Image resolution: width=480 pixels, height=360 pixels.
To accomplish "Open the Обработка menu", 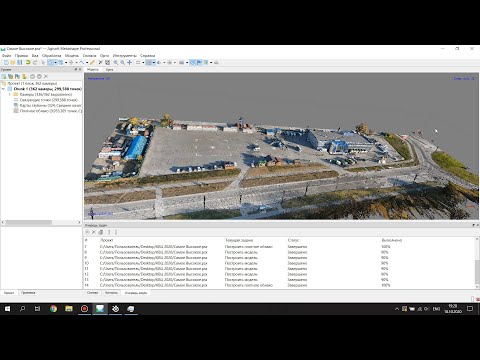I will (x=51, y=56).
